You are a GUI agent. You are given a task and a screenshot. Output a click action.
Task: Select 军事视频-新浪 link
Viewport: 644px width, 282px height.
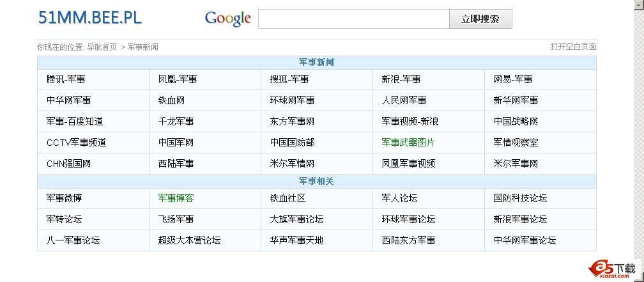(x=410, y=121)
